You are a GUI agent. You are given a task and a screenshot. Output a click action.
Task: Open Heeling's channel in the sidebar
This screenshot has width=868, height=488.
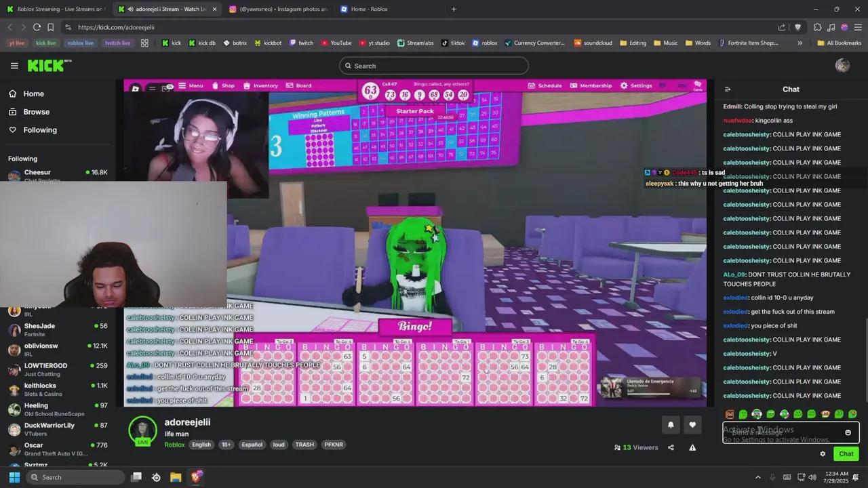tap(58, 409)
